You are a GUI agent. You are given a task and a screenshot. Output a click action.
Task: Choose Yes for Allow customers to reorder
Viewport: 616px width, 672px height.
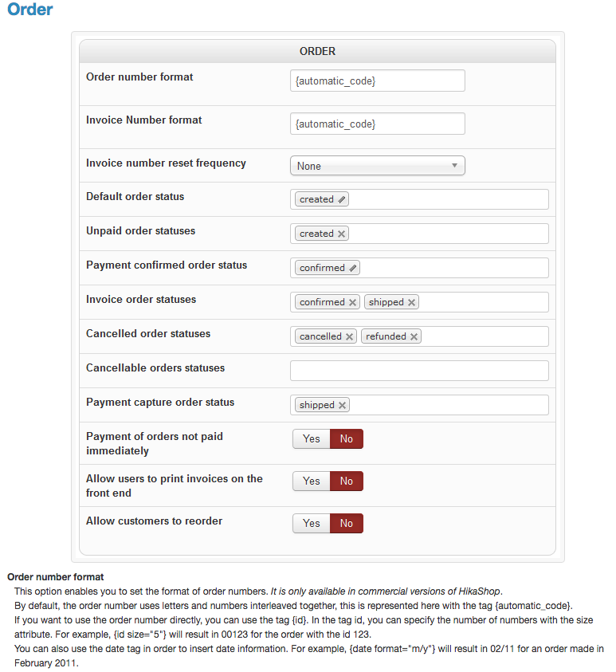coord(312,523)
